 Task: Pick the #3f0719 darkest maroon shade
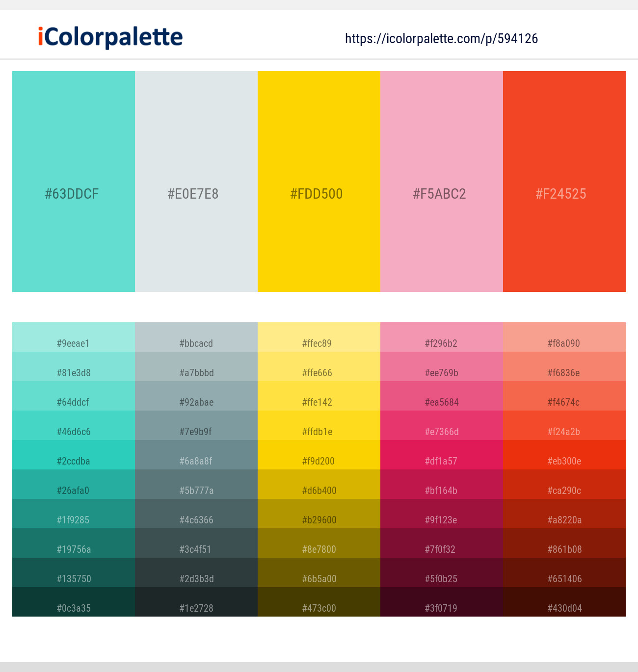point(442,602)
